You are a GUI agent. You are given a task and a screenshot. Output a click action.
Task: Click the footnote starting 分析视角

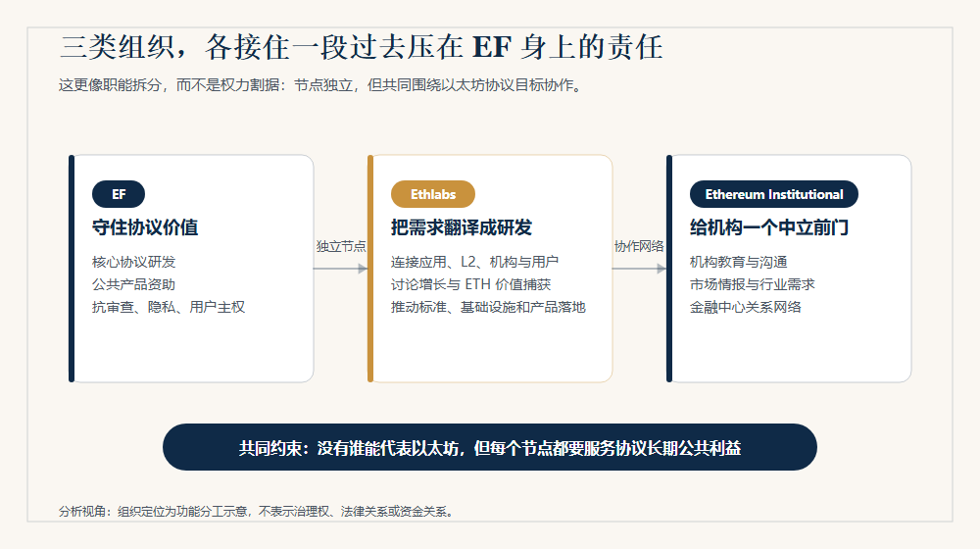coord(256,512)
